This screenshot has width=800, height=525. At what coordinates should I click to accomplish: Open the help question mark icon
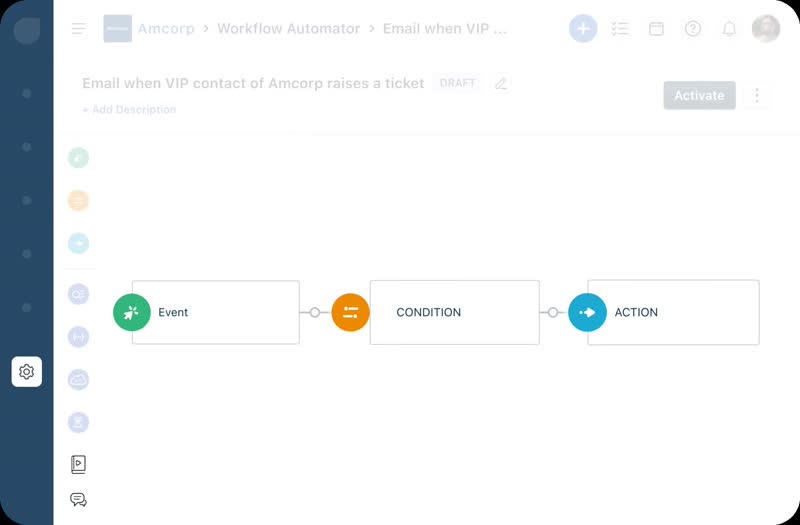tap(692, 29)
